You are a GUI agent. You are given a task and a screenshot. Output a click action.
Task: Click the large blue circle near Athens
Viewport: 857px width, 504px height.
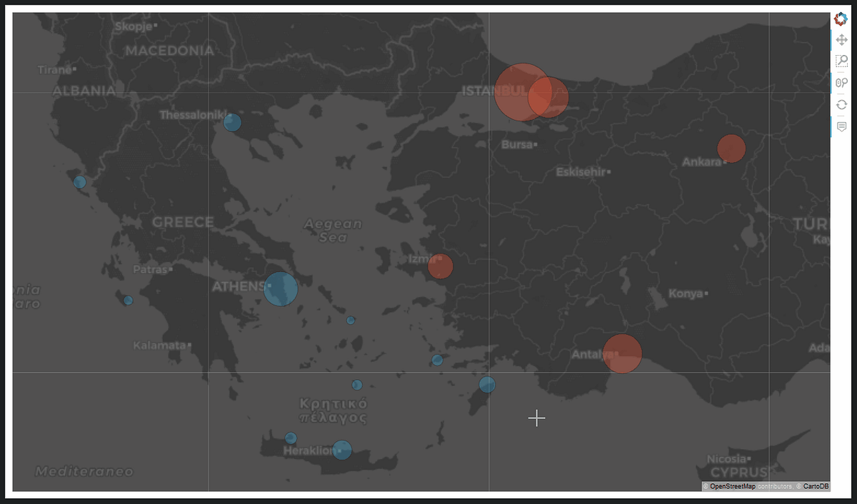click(x=280, y=288)
